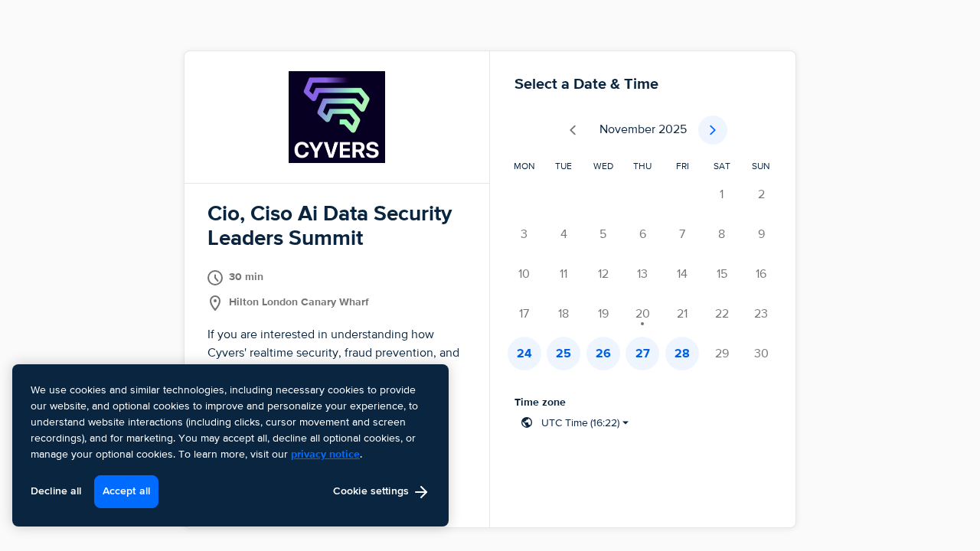This screenshot has height=551, width=980.
Task: Click the Hilton London Canary Wharf location
Action: click(x=299, y=302)
